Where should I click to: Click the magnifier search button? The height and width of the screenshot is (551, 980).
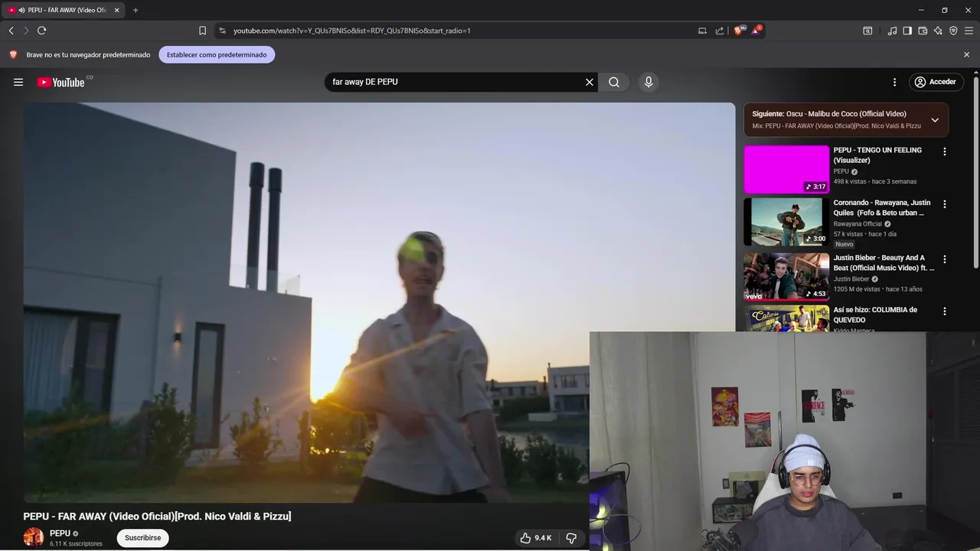click(x=614, y=82)
